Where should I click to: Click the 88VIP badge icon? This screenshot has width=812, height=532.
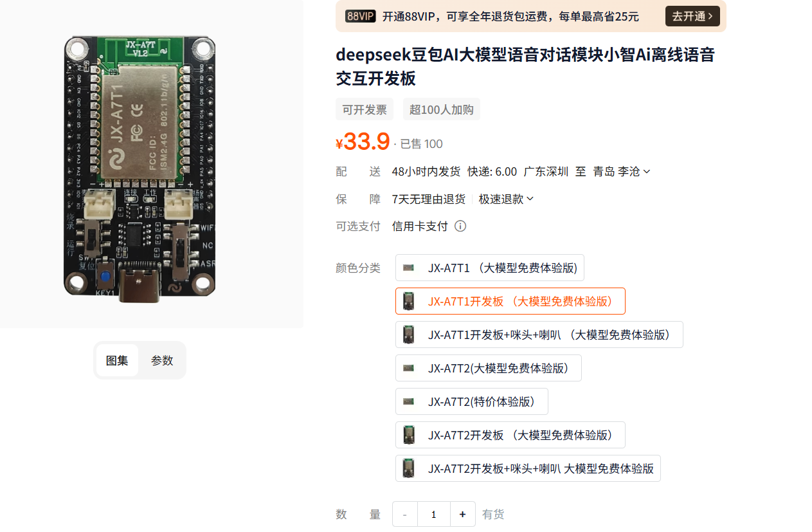click(360, 16)
